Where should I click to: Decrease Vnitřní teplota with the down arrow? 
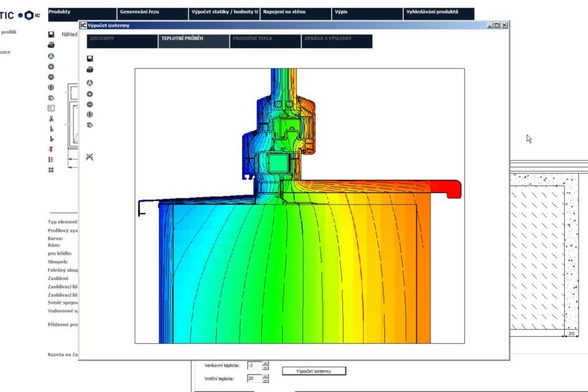click(265, 381)
